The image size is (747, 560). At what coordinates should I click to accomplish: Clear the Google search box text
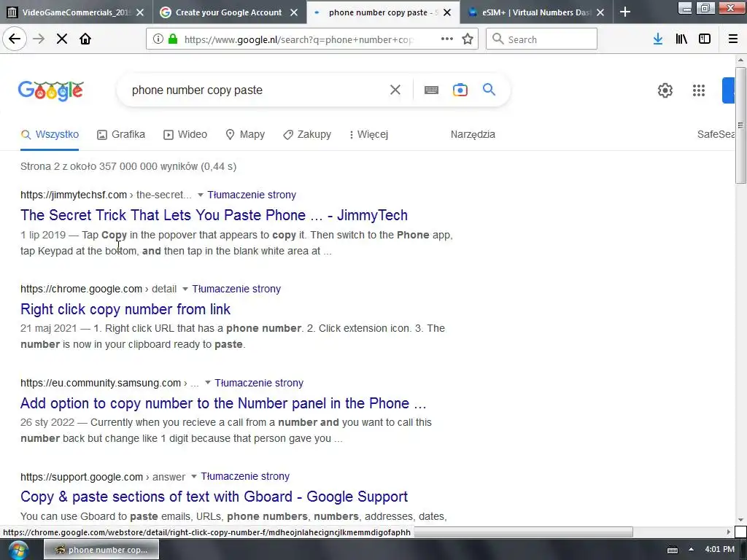pos(395,90)
